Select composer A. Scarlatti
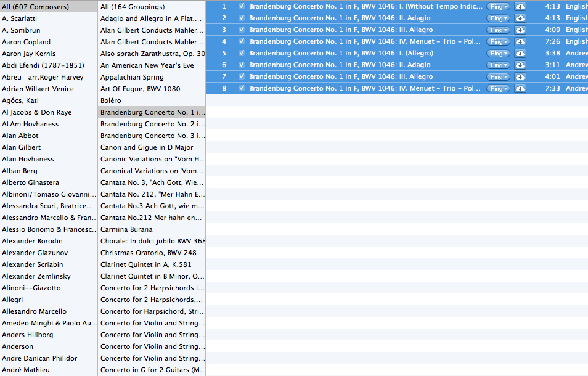Screen dimensions: 588x376 49,18
